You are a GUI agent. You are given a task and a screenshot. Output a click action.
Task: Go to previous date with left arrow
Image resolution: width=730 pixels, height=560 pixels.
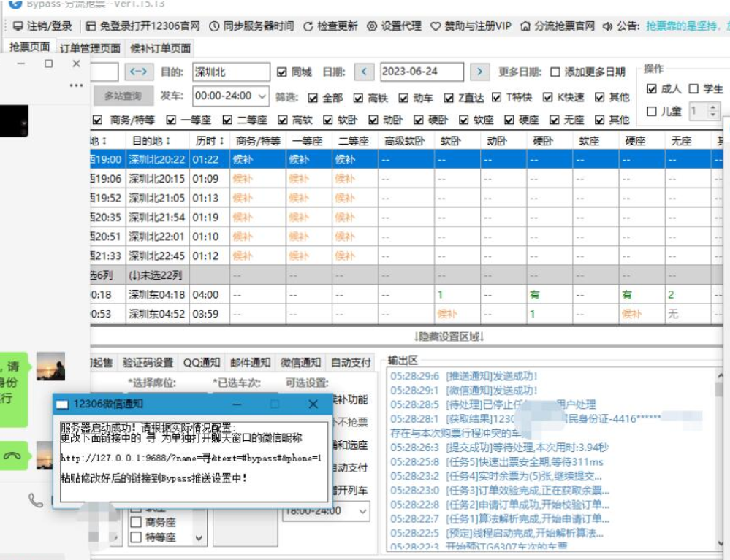tap(365, 72)
